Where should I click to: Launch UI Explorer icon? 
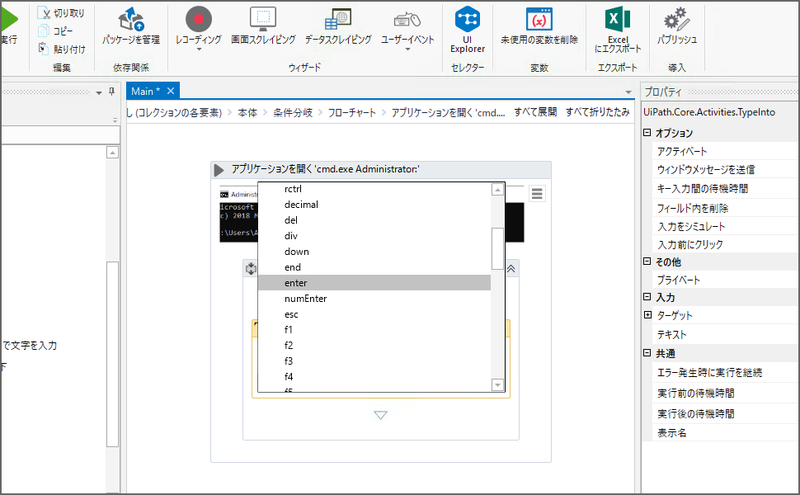467,19
